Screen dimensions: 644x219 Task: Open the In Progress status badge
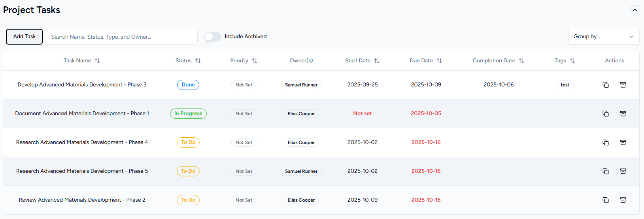[x=188, y=114]
